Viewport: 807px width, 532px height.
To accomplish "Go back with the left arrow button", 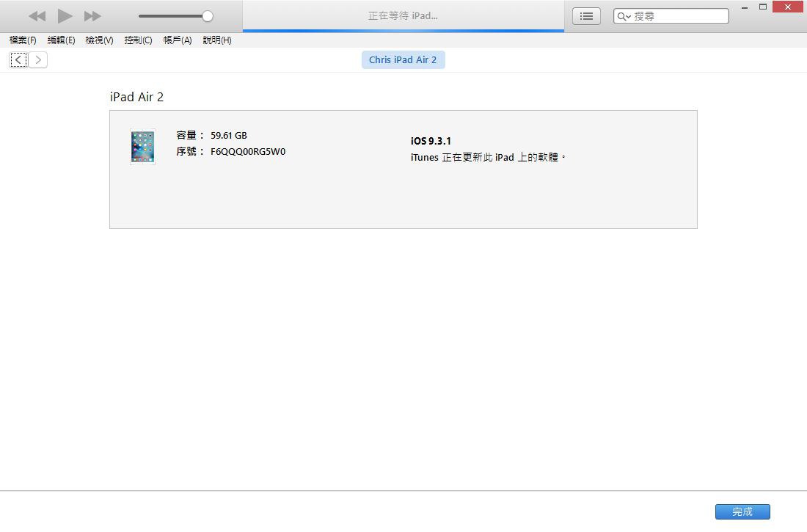I will [x=18, y=60].
